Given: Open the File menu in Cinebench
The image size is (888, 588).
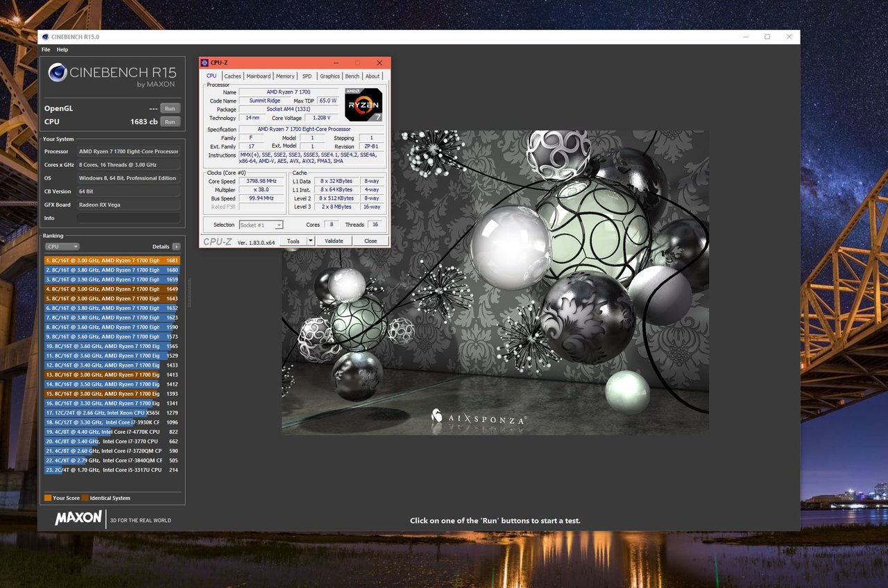Looking at the screenshot, I should tap(46, 50).
